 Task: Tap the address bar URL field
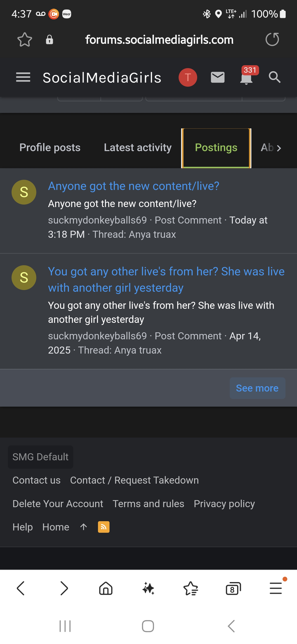tap(159, 39)
